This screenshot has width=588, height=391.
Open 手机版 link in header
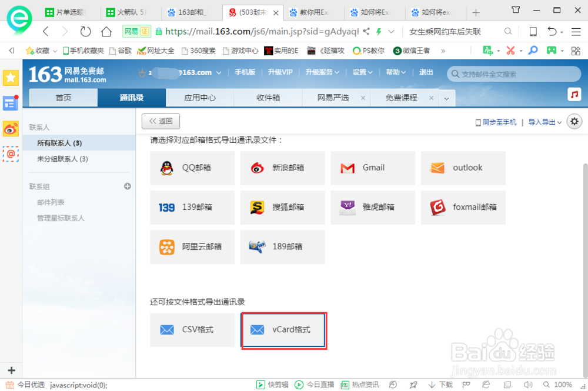pos(245,72)
